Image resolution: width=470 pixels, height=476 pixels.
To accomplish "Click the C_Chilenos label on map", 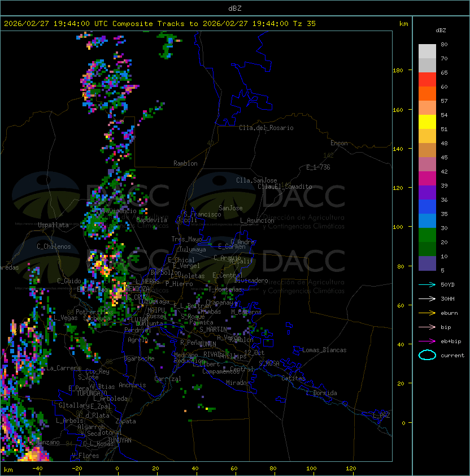I will (54, 246).
